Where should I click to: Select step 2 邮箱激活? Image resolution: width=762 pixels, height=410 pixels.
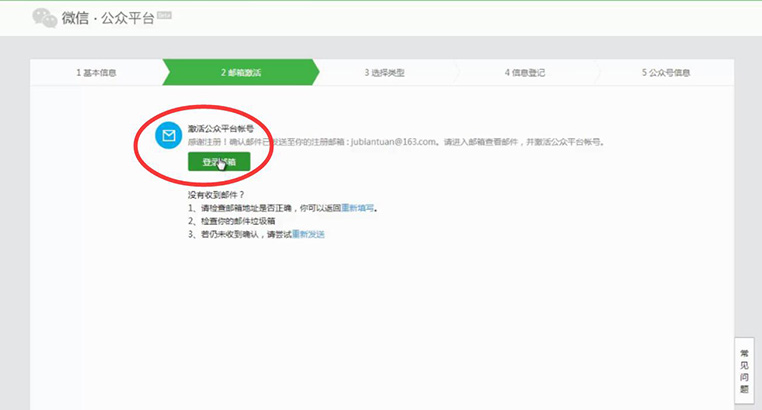240,73
